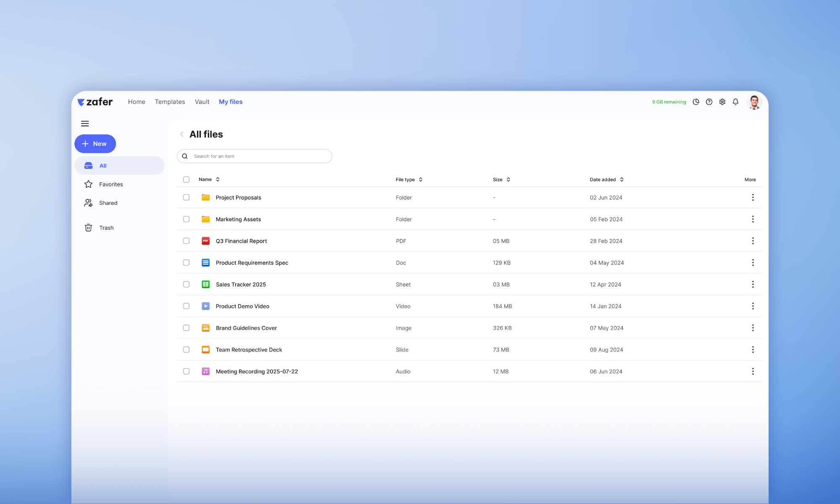Click the 09 Aug 2024 date cell
This screenshot has width=840, height=504.
click(606, 350)
